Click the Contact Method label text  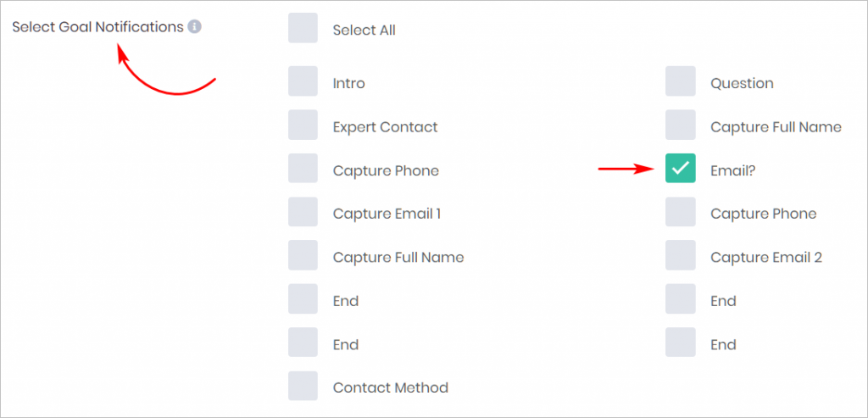[390, 387]
